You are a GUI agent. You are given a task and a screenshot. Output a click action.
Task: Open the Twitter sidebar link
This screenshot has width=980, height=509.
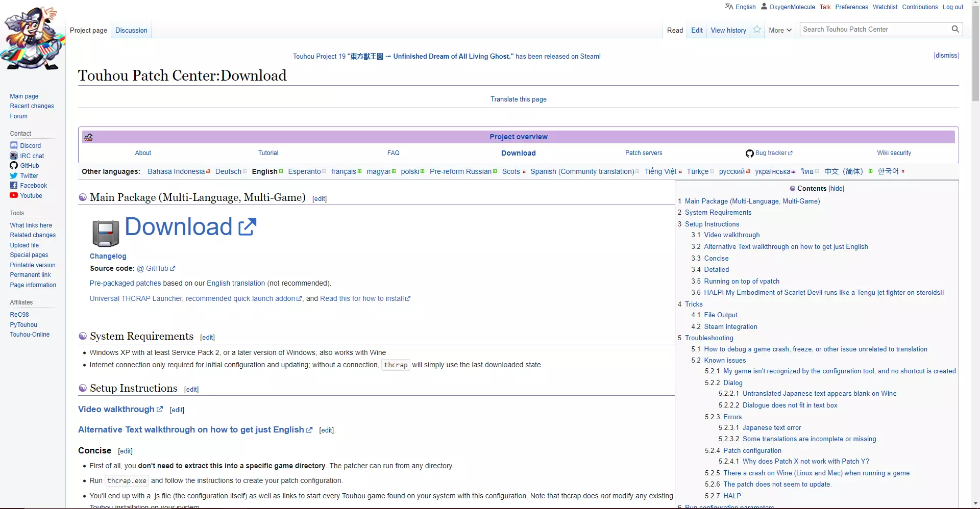click(x=29, y=176)
